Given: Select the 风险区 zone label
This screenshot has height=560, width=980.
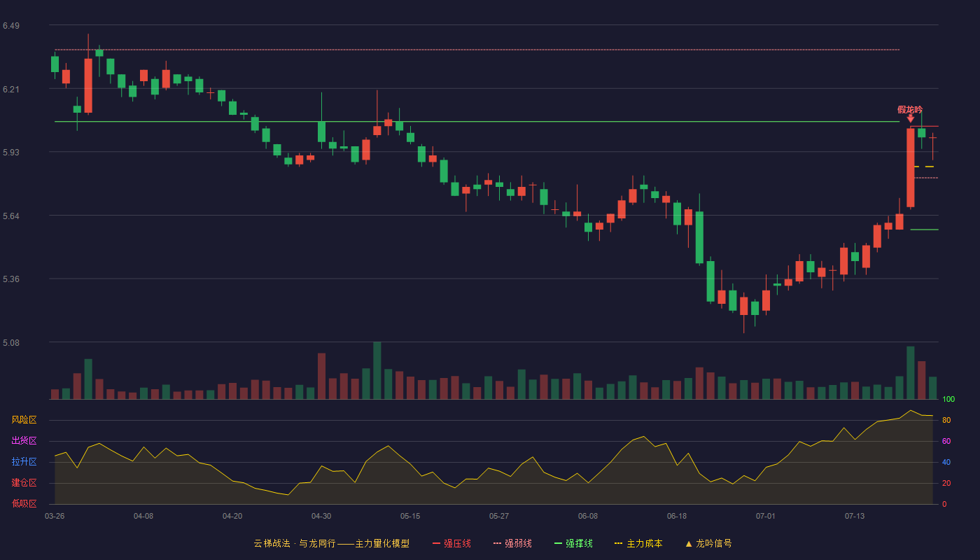Looking at the screenshot, I should pos(24,420).
